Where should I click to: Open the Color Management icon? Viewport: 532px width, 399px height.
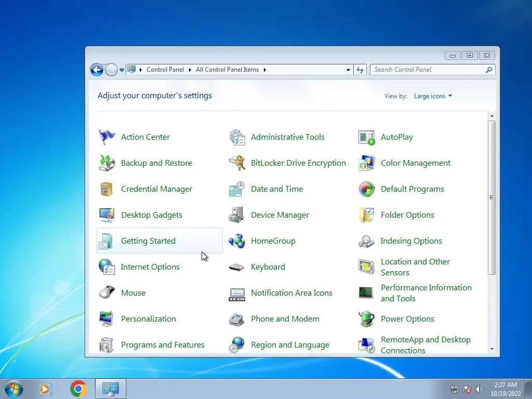click(x=366, y=163)
